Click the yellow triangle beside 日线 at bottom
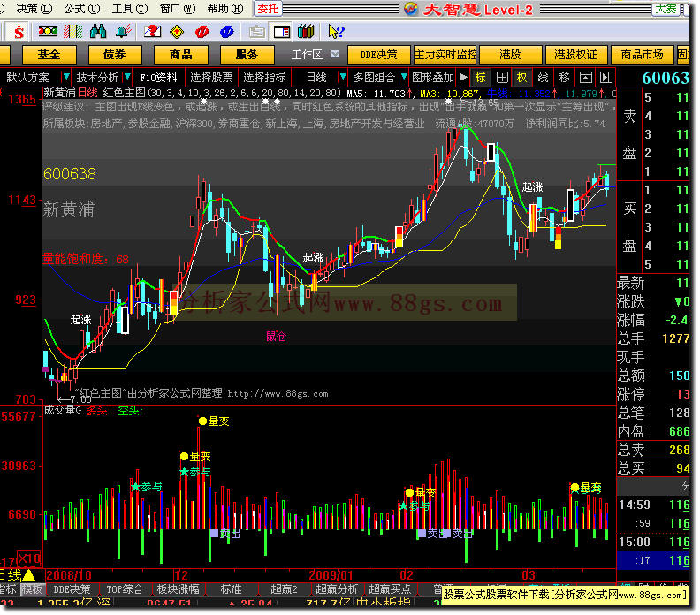Screen dimensions: 700x615 tap(28, 575)
